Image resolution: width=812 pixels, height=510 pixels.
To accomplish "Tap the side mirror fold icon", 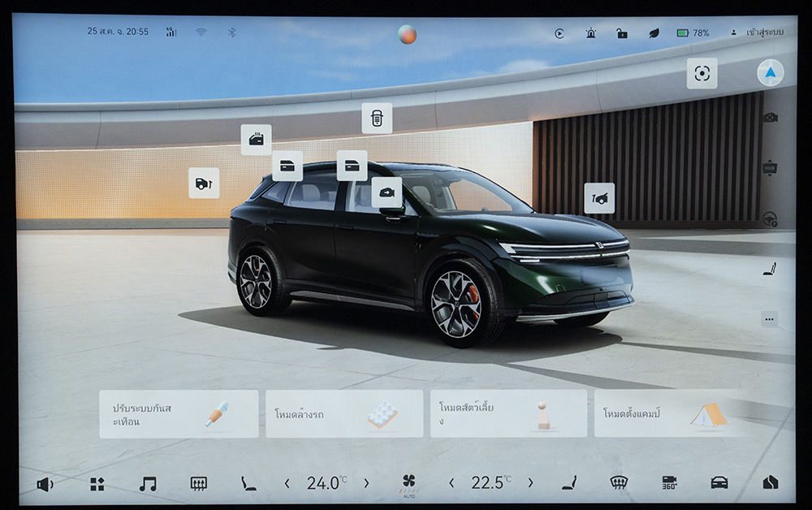I will pyautogui.click(x=387, y=192).
